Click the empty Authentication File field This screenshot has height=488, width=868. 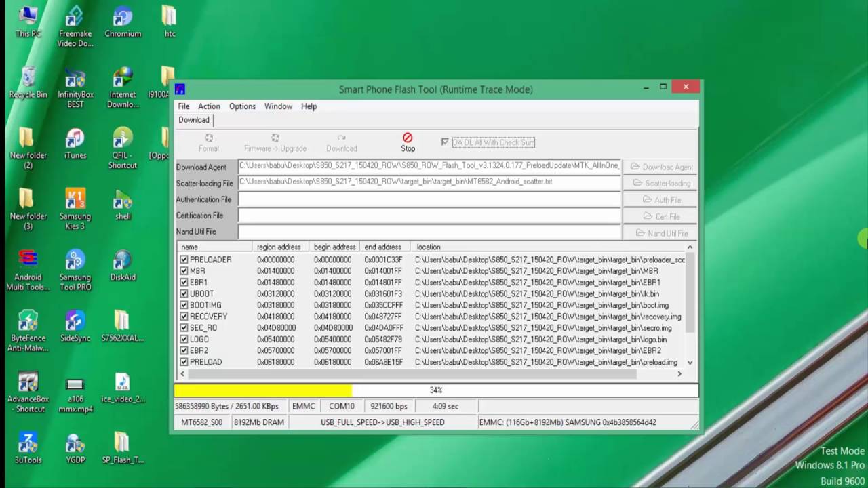coord(429,199)
